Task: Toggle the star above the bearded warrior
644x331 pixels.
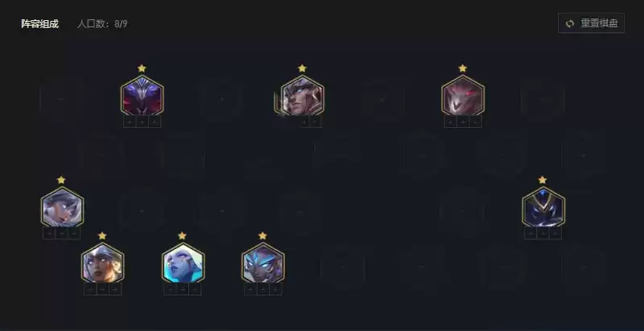Action: (303, 68)
